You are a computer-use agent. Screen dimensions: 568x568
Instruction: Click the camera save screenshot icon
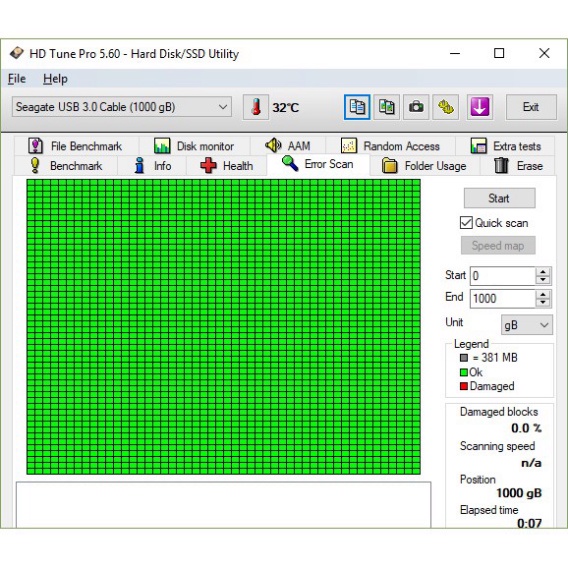pyautogui.click(x=416, y=107)
